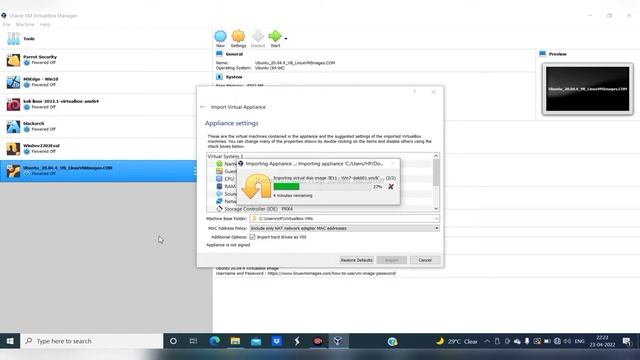Open the Start button dropdown arrow
This screenshot has height=360, width=640.
pos(286,39)
